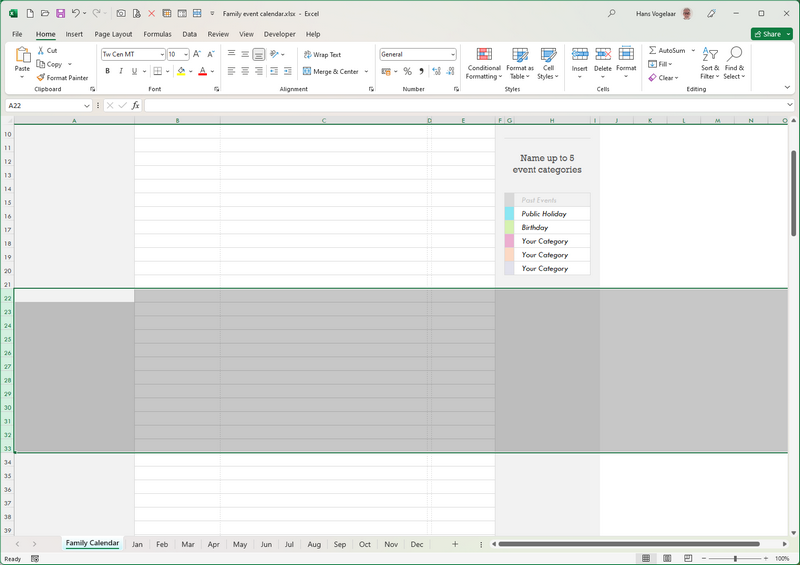Screen dimensions: 800x565
Task: Expand Merge & Center options arrow
Action: [366, 71]
